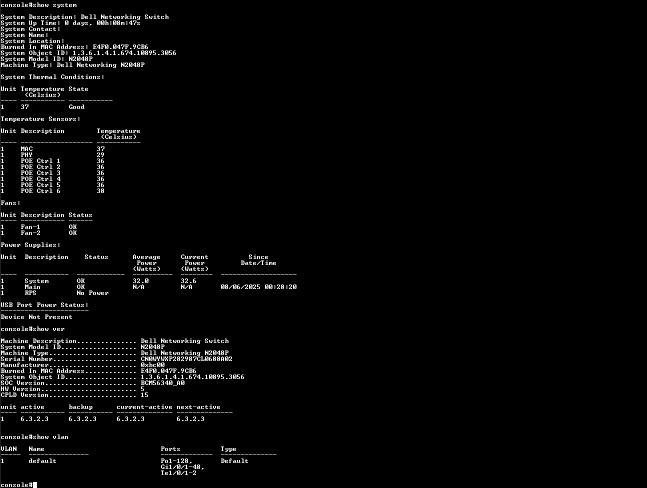Click the 'Good' thermal state value
The height and width of the screenshot is (488, 647).
[77, 107]
